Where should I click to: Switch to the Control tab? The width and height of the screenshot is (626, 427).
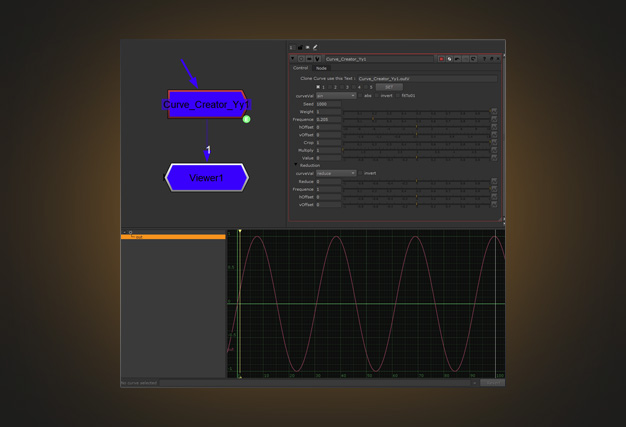click(x=300, y=68)
